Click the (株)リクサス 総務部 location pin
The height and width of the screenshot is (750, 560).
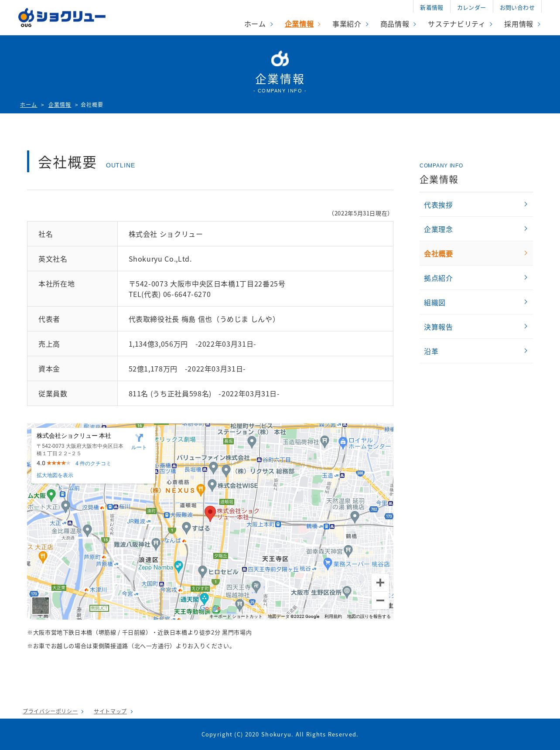226,470
